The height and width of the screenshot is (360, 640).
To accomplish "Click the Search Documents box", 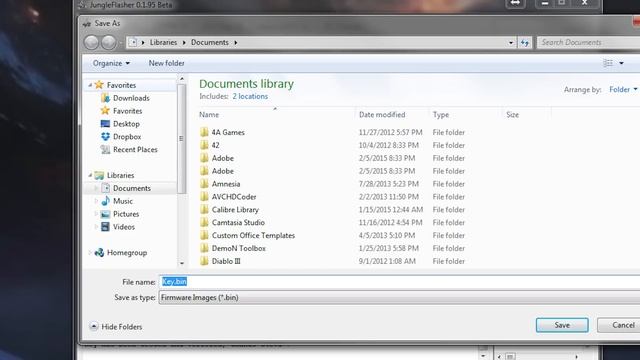I will coord(588,42).
